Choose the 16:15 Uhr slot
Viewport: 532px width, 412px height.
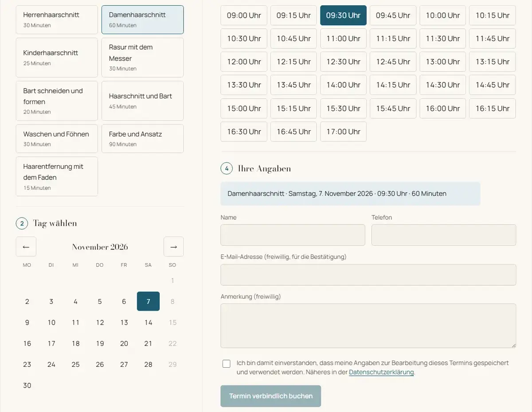pos(493,109)
